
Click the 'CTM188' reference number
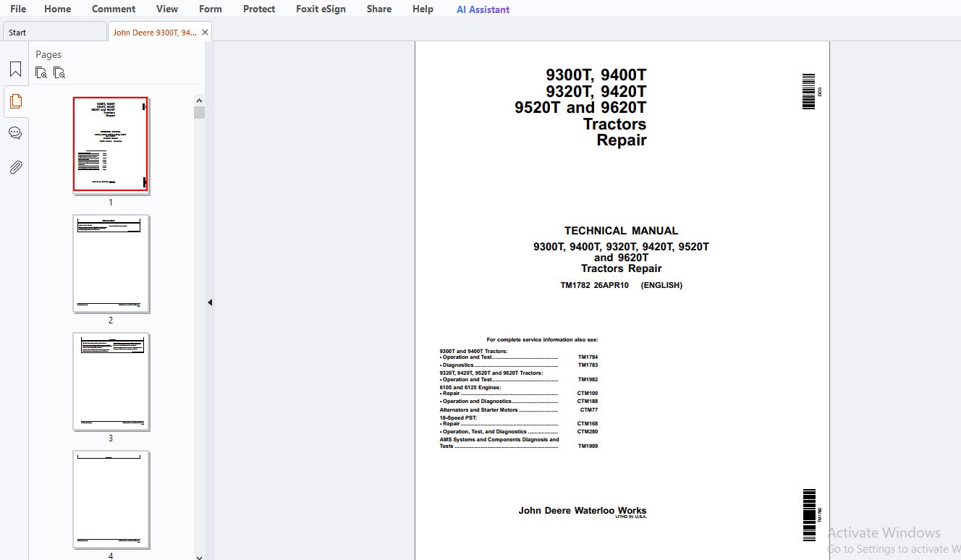pyautogui.click(x=588, y=402)
